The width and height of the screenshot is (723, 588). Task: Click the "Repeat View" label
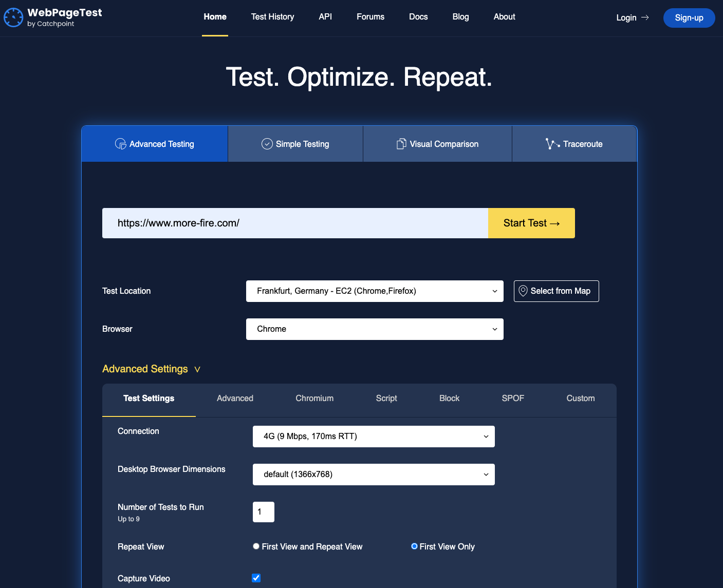pyautogui.click(x=141, y=547)
